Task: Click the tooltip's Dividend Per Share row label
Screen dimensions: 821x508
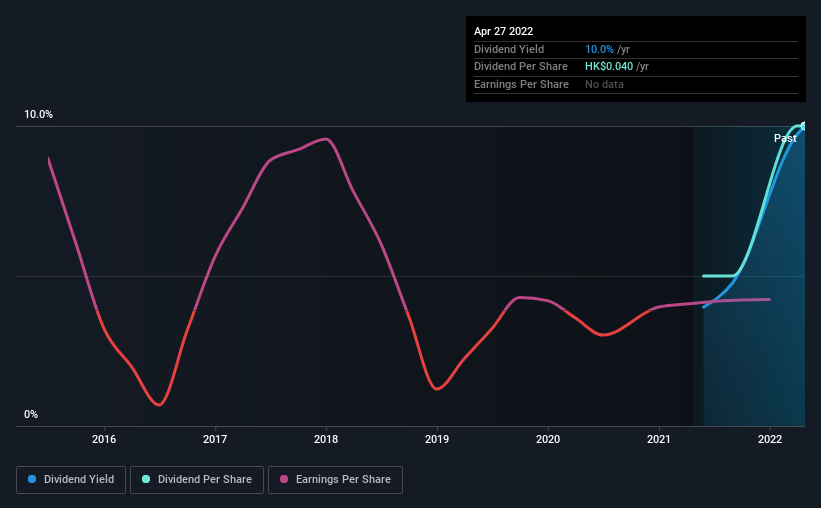Action: [521, 67]
